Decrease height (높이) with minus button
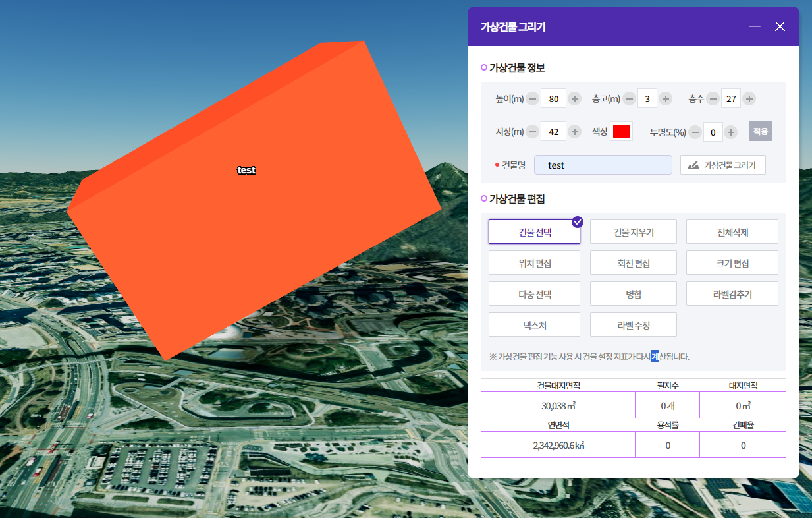The width and height of the screenshot is (812, 518). pos(532,99)
